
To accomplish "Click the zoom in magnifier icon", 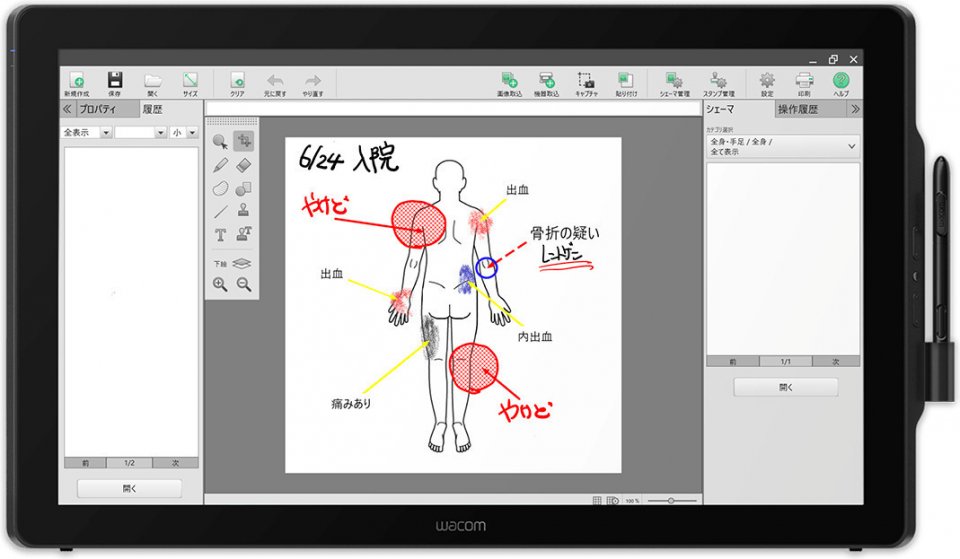I will [220, 285].
